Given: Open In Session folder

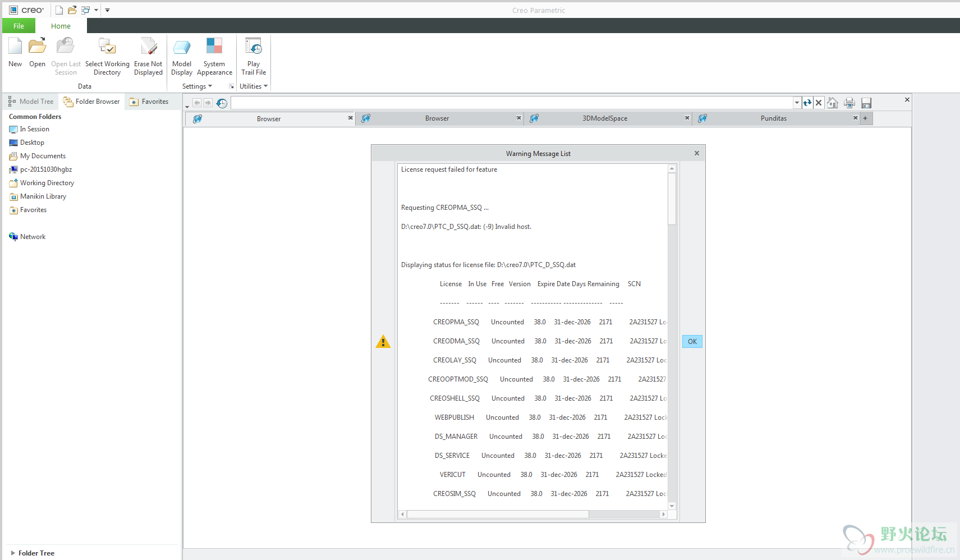Looking at the screenshot, I should (x=29, y=129).
